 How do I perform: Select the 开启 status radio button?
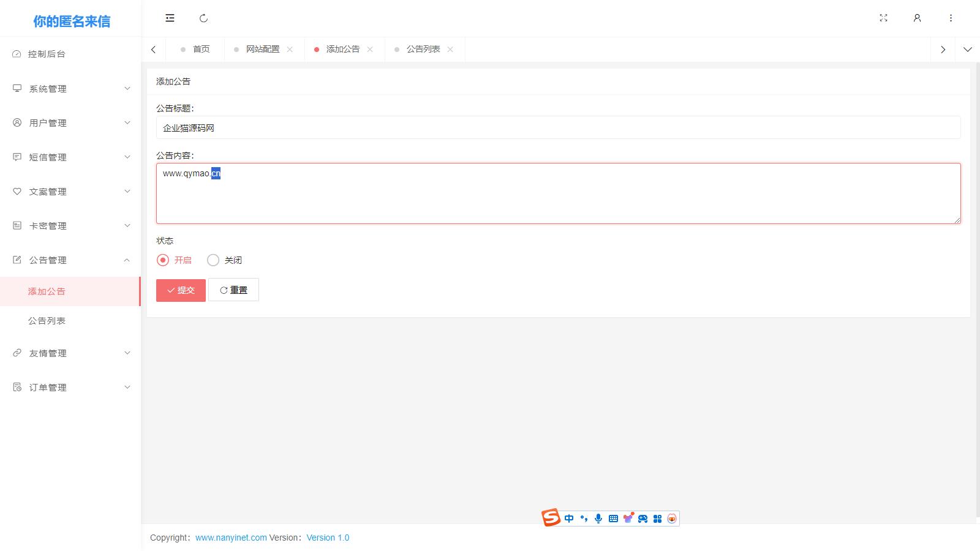(x=163, y=260)
